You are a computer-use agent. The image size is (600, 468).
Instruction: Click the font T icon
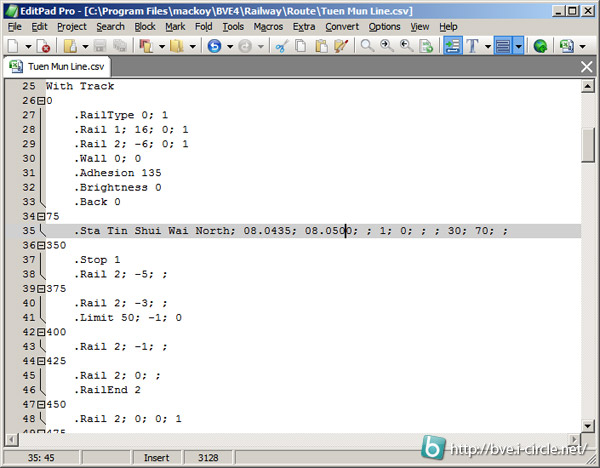tap(472, 46)
